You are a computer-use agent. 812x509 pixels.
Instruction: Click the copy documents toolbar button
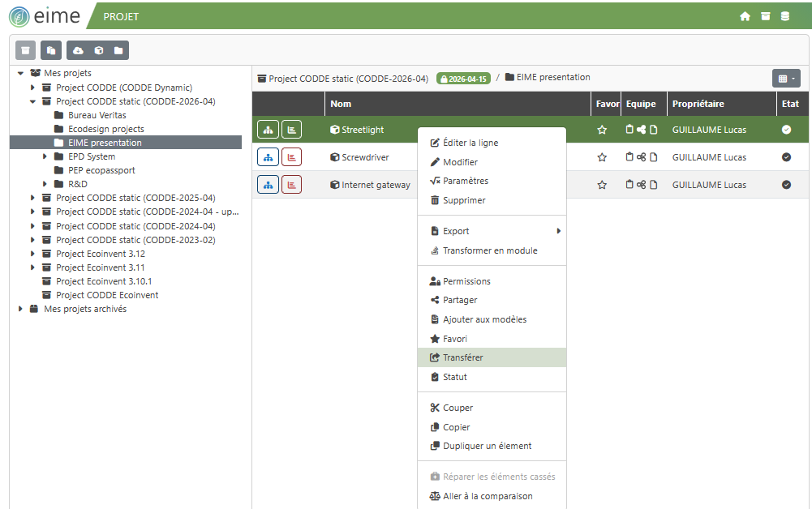click(51, 50)
